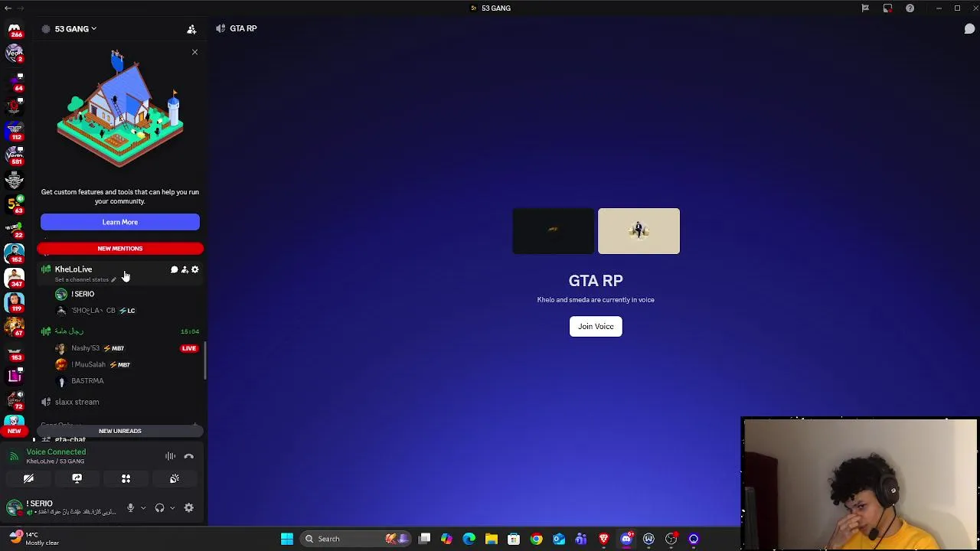Click beige participant tile in GTA RP

click(639, 230)
